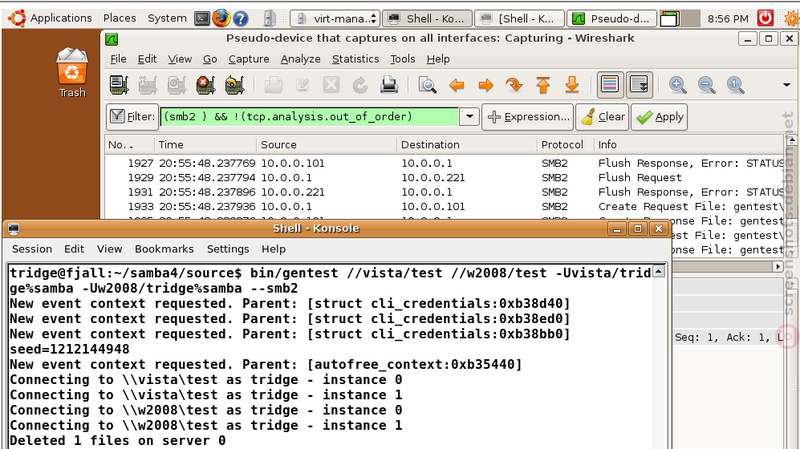Click the red power button icon
The image size is (800, 449).
click(765, 18)
